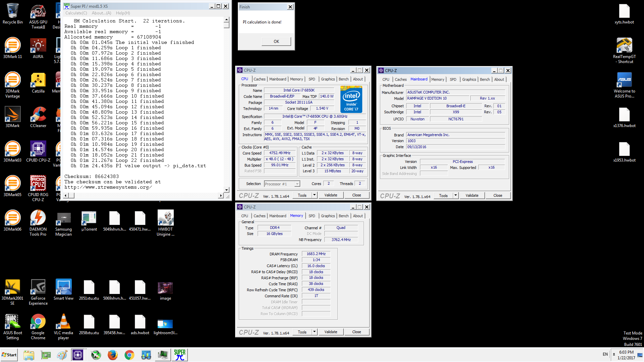Click the motherboard Model field RAMPAGE V EDITION 10
Screen dimensions: 644x362
pyautogui.click(x=437, y=98)
